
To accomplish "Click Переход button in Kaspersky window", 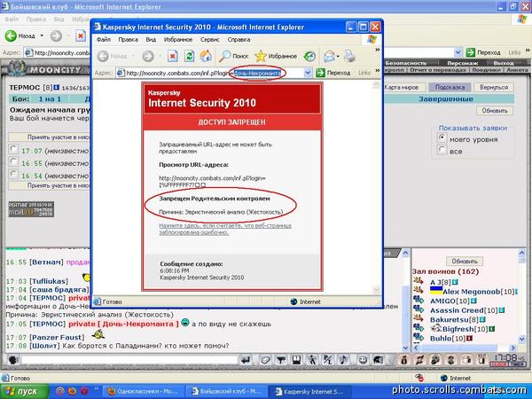I will click(x=332, y=73).
